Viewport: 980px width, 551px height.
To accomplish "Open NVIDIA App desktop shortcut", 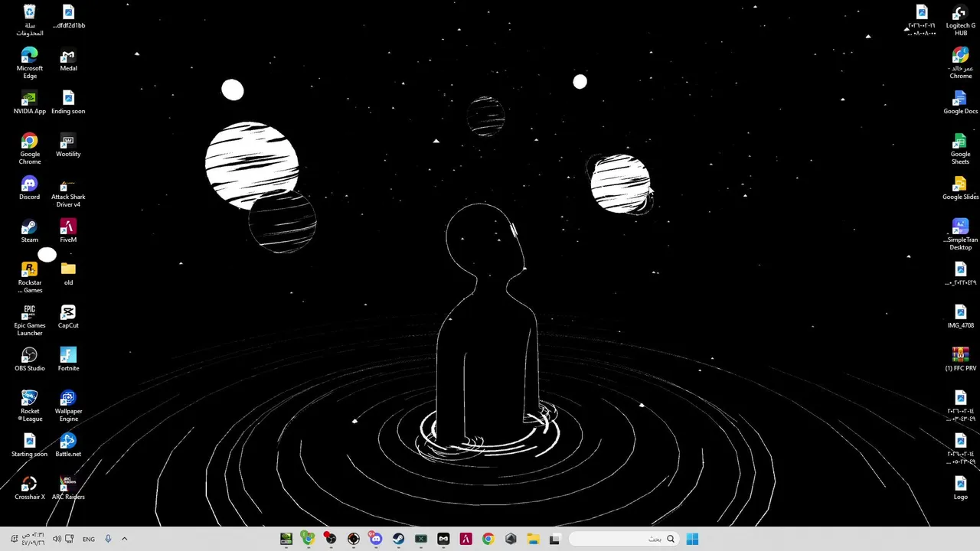I will tap(29, 103).
